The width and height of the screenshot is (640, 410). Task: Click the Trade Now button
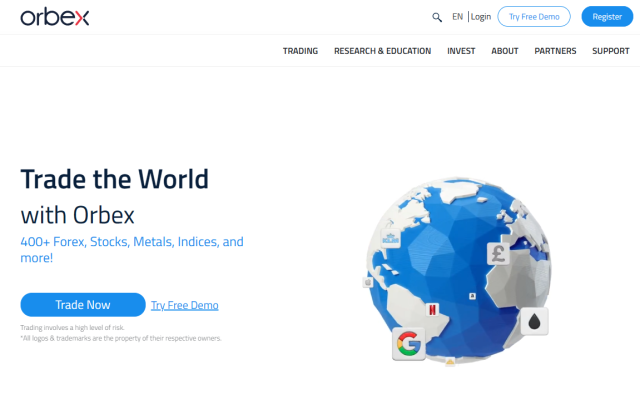[83, 305]
